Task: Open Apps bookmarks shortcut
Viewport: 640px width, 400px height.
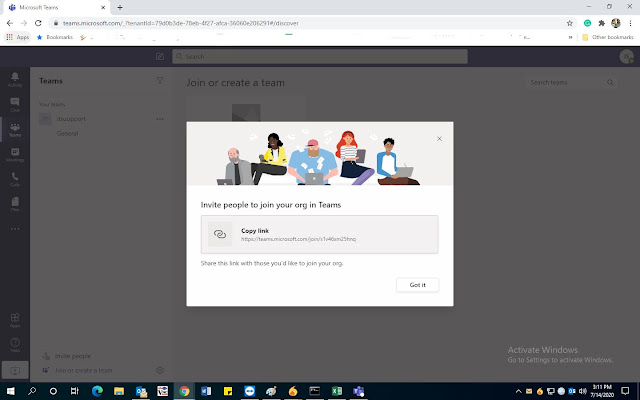Action: 18,37
